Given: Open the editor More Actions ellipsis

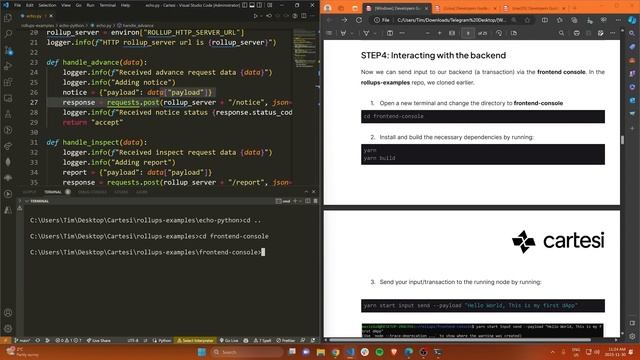Looking at the screenshot, I should (312, 16).
